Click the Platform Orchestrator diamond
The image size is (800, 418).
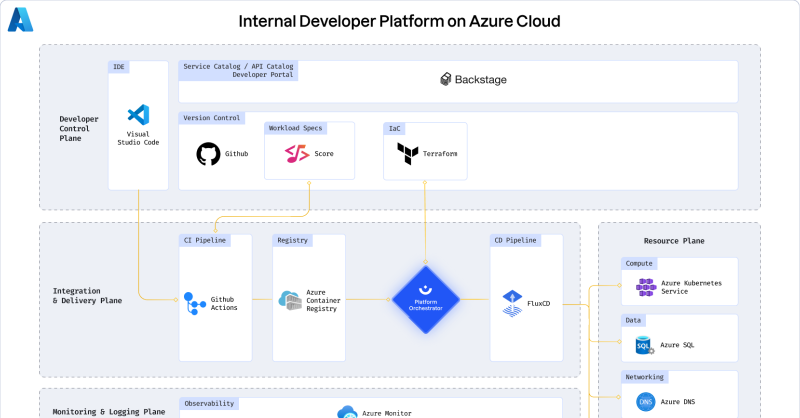click(426, 300)
